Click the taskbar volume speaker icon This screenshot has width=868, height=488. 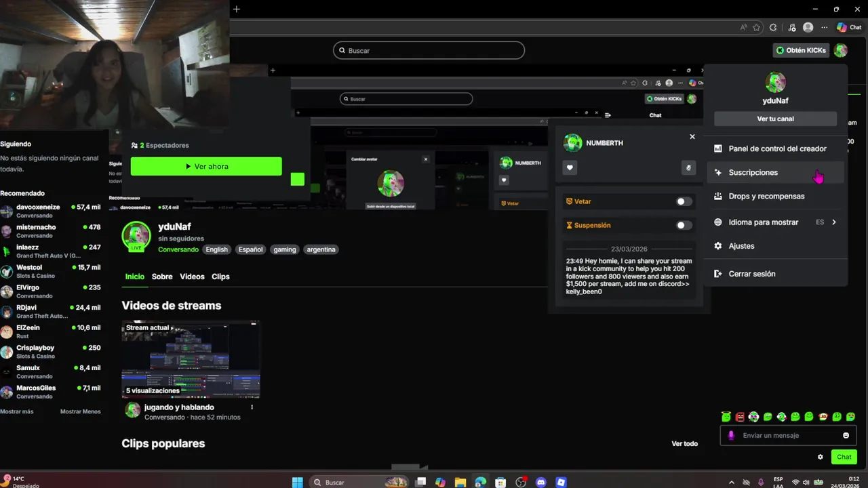click(x=807, y=483)
